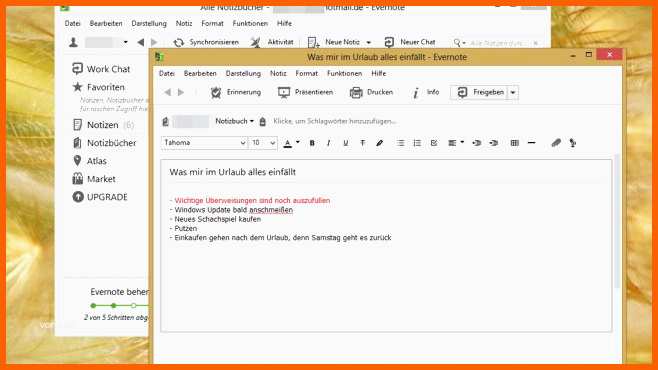Apply strikethrough formatting in note editor

point(363,143)
